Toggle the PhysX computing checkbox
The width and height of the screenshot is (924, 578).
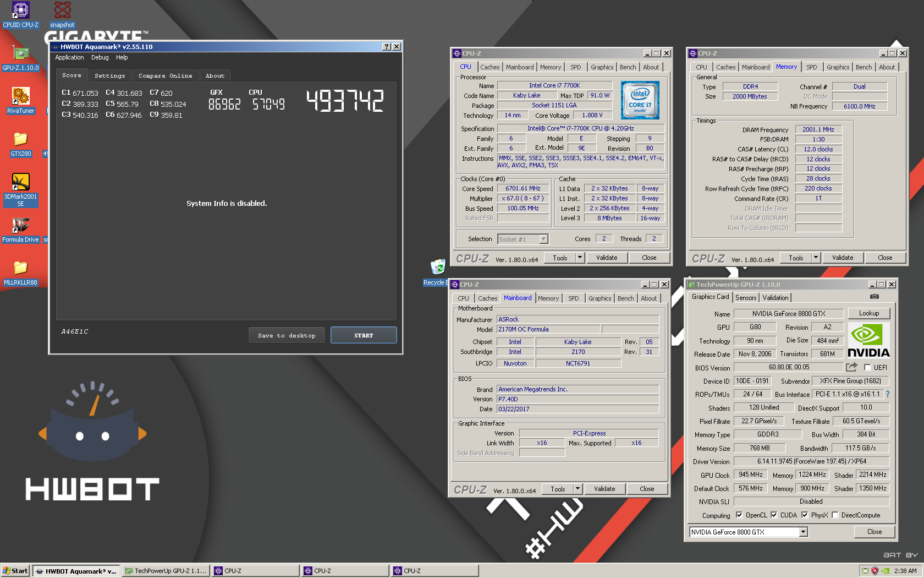tap(805, 515)
